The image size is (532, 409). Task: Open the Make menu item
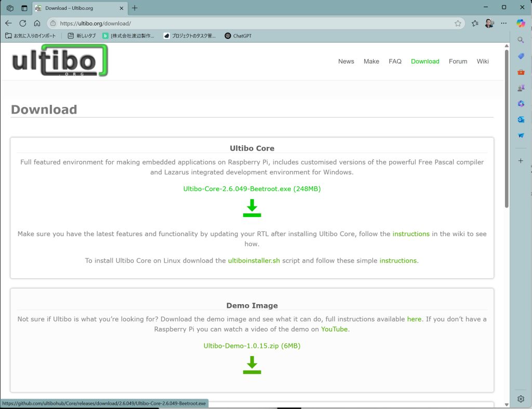pos(371,61)
